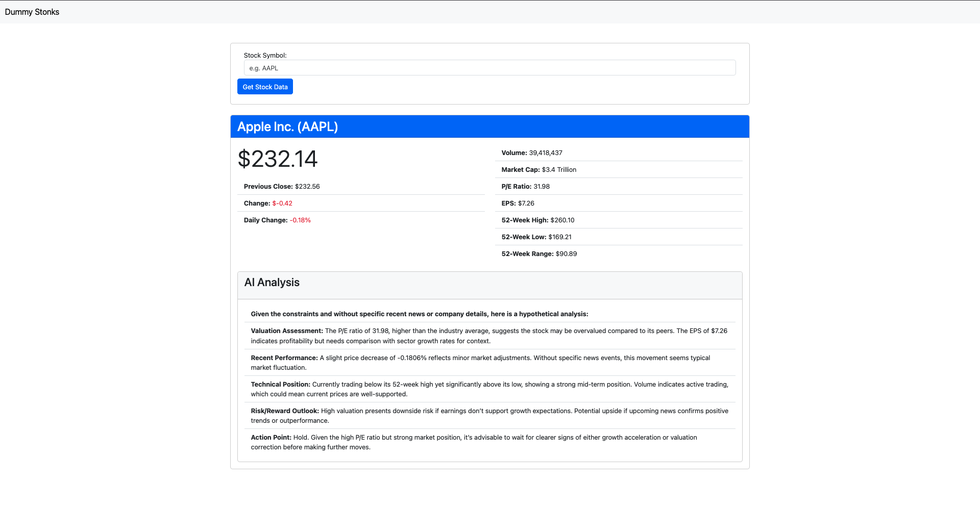Click the Valuation Assessment paragraph
The width and height of the screenshot is (980, 508).
489,336
